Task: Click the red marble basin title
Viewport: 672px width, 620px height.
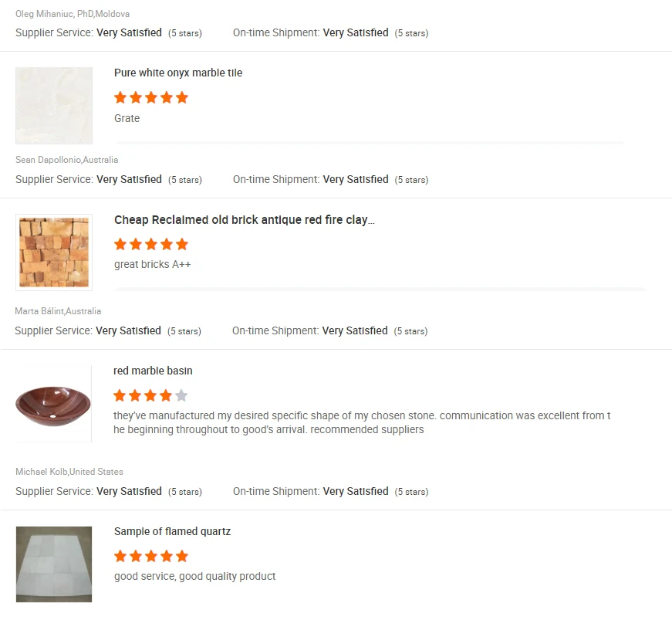Action: pos(153,371)
